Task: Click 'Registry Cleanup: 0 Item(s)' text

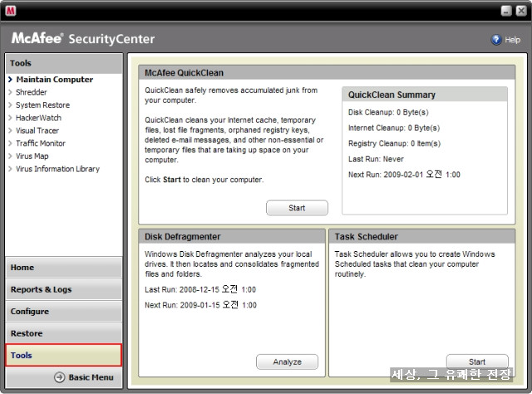Action: tap(394, 144)
